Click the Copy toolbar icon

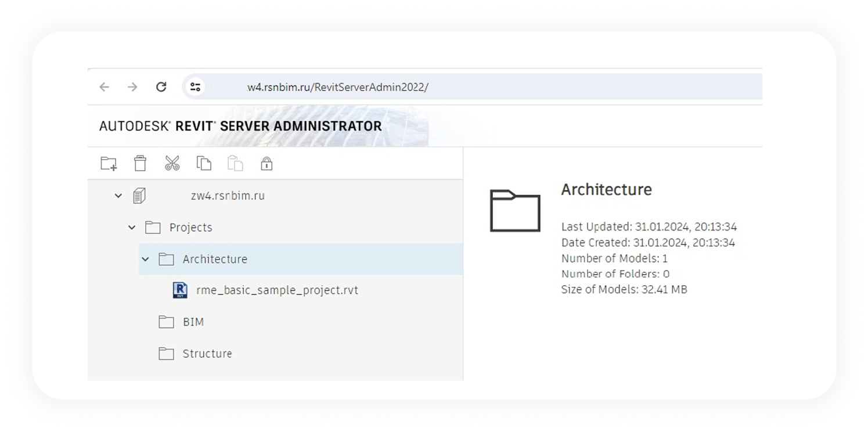(204, 164)
